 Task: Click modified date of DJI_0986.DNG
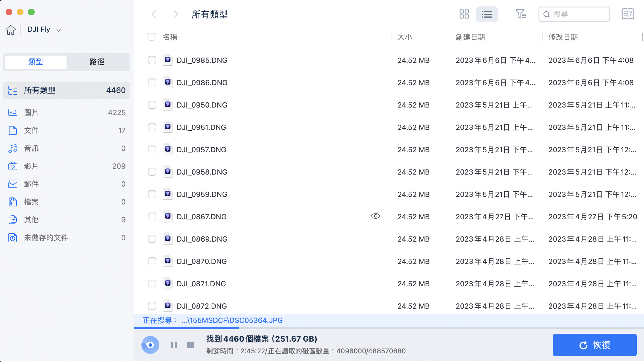click(x=591, y=83)
